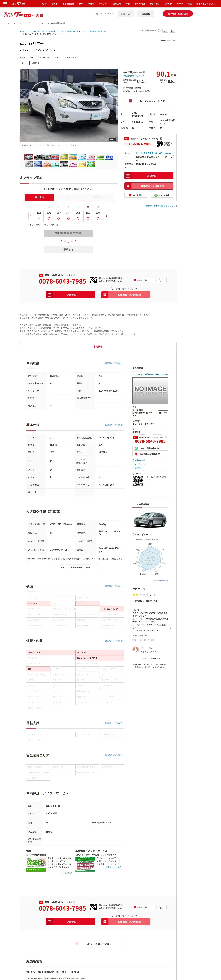221x980 pixels.
Task: Select 10/3 date in reservation calendar
Action: click(x=59, y=216)
